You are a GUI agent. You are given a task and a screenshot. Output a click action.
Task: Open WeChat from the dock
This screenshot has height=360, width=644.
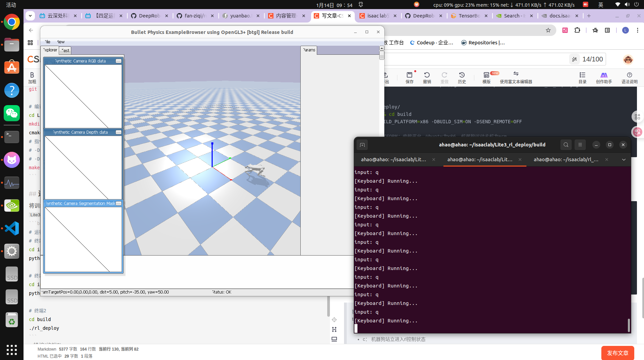pos(12,114)
